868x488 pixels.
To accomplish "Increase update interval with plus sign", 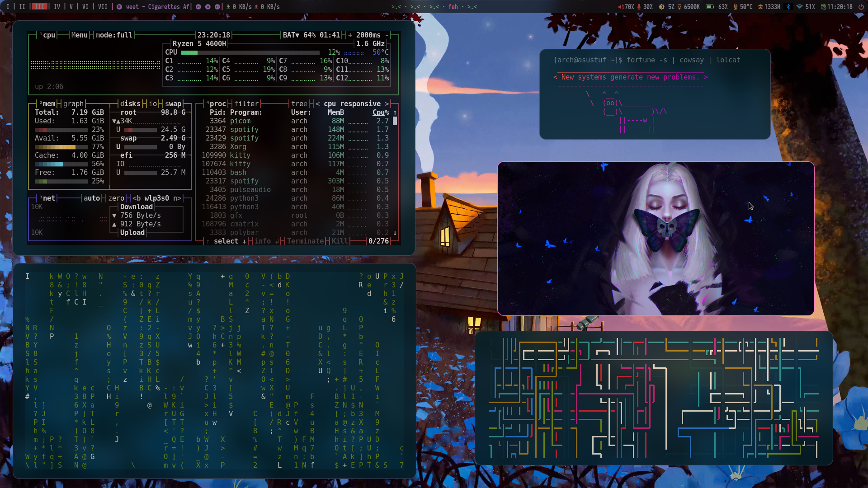I will [x=350, y=35].
